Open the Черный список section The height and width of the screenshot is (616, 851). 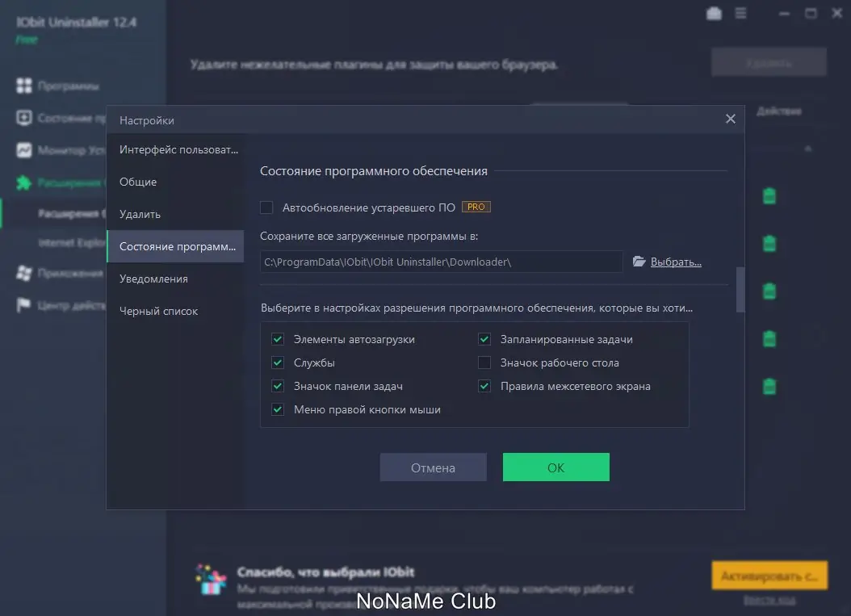(x=175, y=311)
